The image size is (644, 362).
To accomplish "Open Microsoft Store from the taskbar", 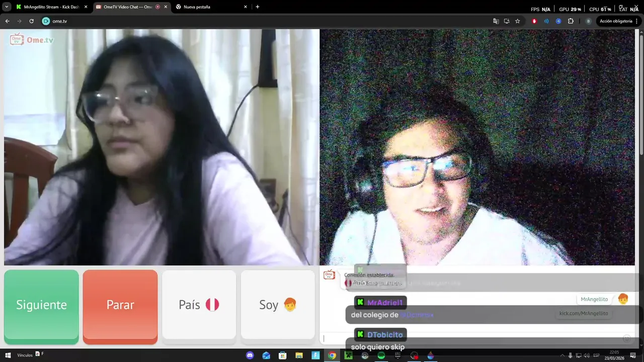I will (x=283, y=355).
